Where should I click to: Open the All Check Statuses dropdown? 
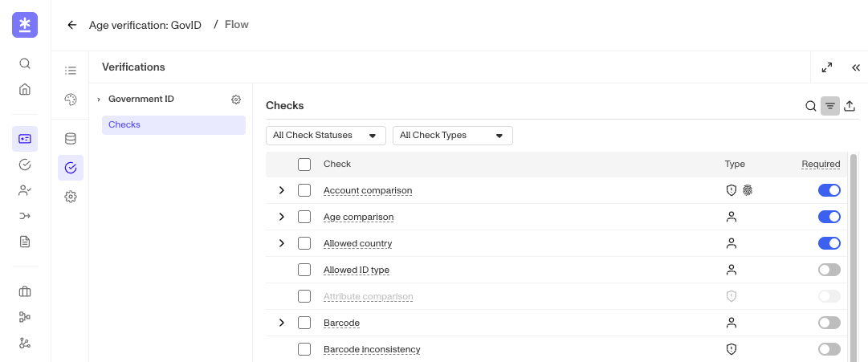pos(325,136)
